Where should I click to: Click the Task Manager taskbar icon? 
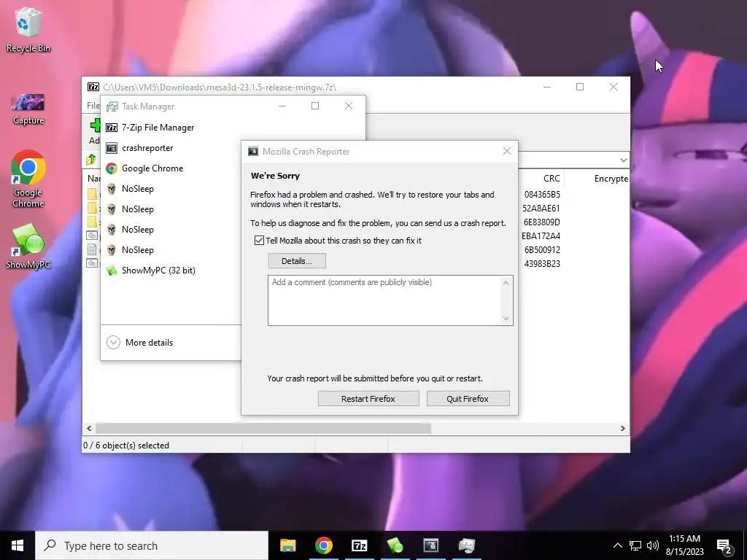(466, 545)
